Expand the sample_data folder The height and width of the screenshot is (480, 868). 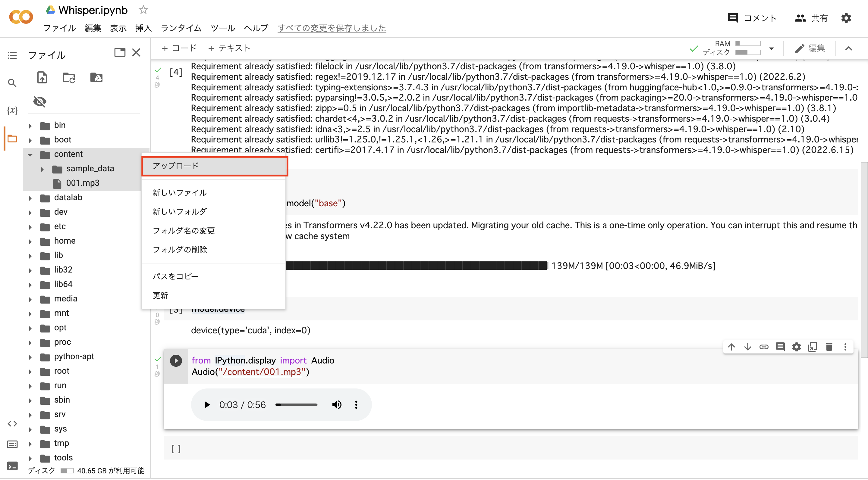coord(42,169)
